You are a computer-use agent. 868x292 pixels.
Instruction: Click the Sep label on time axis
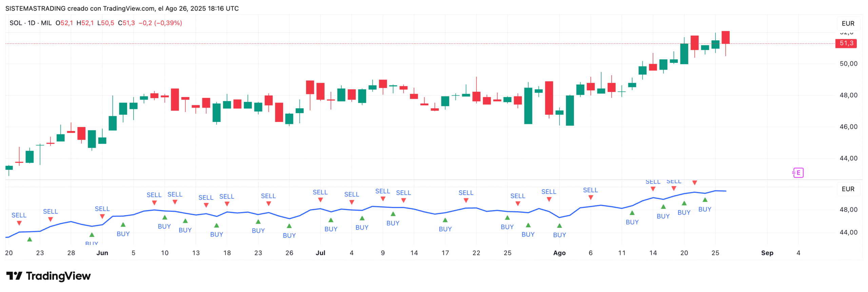point(767,253)
